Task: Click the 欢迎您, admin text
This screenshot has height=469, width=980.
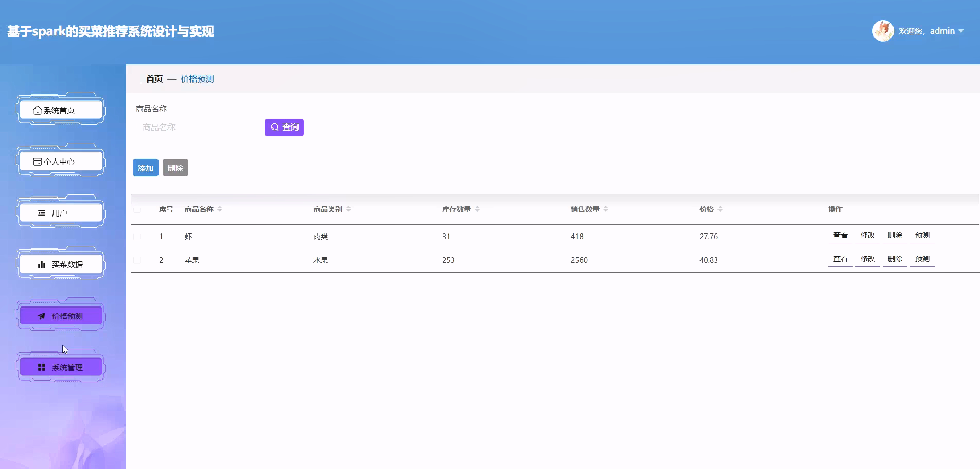Action: [927, 31]
